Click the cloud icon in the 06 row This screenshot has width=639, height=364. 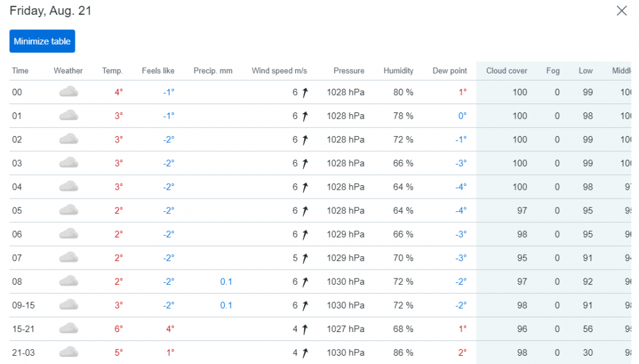68,234
